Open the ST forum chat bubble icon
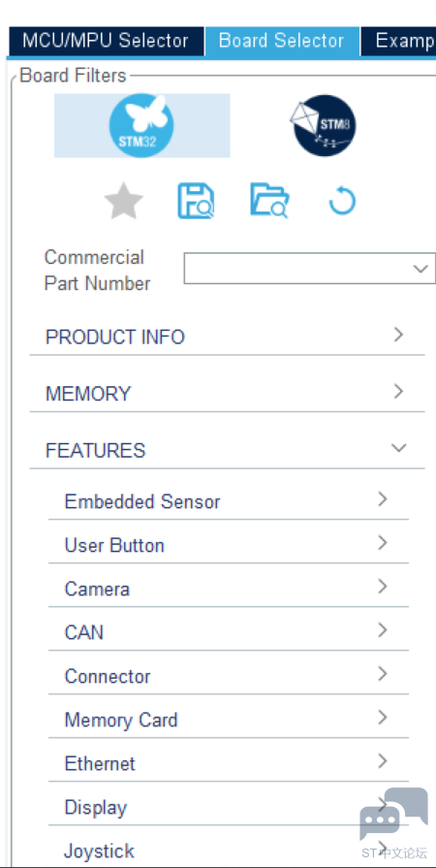 pyautogui.click(x=394, y=814)
